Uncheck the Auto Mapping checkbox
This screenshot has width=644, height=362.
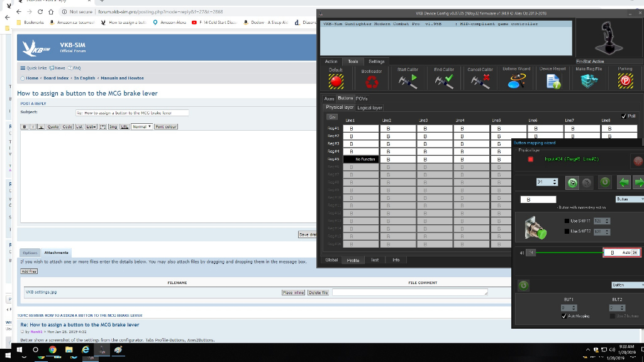click(564, 316)
